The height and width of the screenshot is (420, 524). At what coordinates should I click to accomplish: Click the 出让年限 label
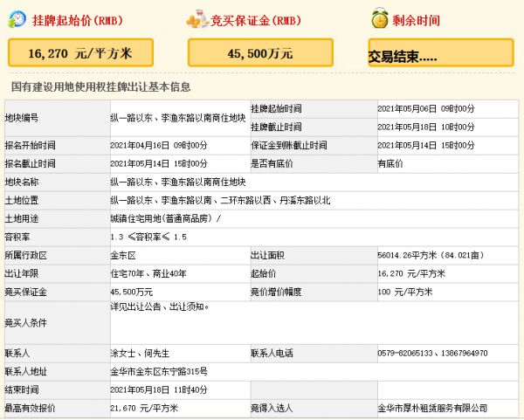click(21, 274)
